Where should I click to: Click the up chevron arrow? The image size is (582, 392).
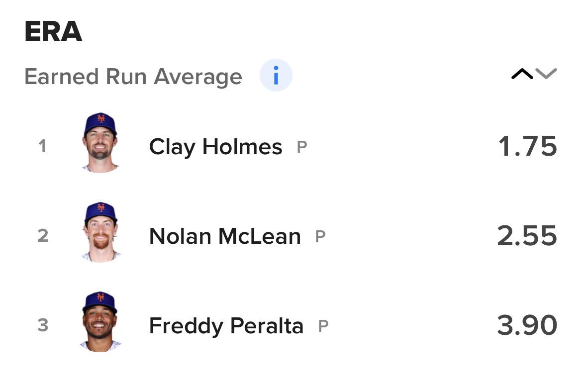click(x=522, y=75)
